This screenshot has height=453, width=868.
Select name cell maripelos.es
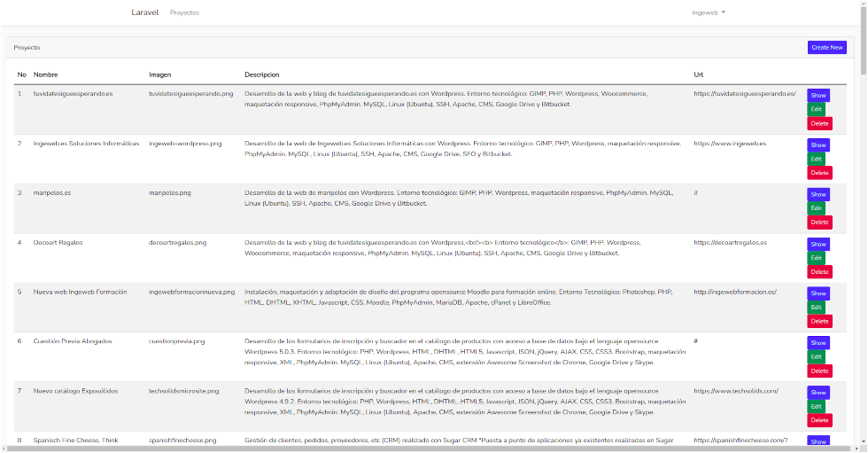click(52, 193)
